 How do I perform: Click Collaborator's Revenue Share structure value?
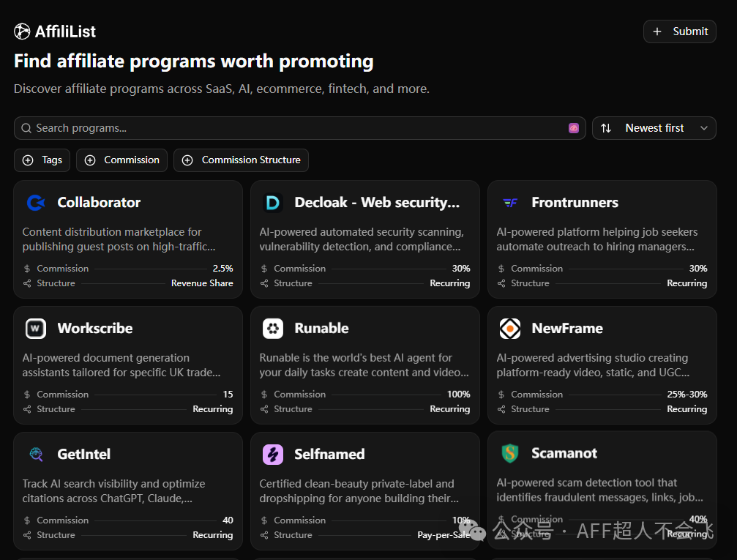[x=202, y=283]
